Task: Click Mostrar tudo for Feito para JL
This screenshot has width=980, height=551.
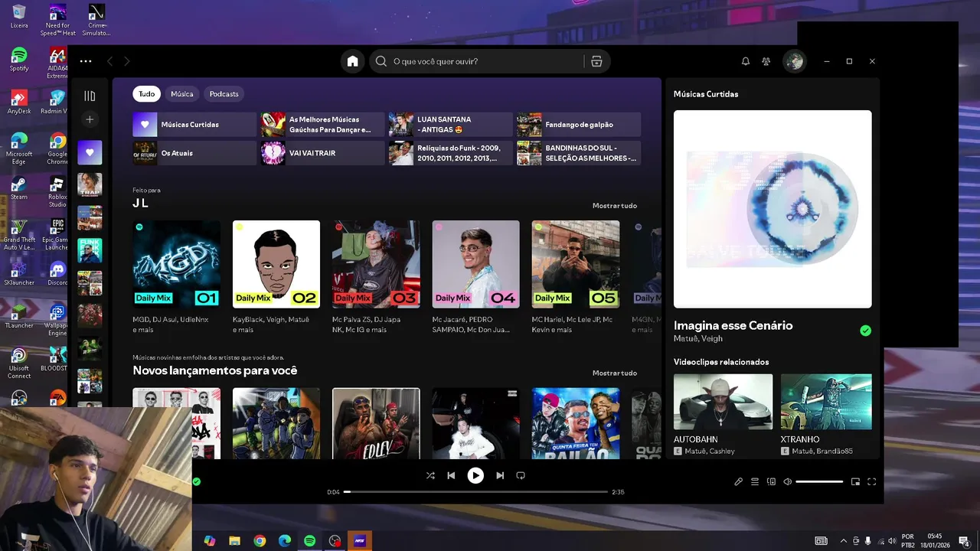Action: 615,206
